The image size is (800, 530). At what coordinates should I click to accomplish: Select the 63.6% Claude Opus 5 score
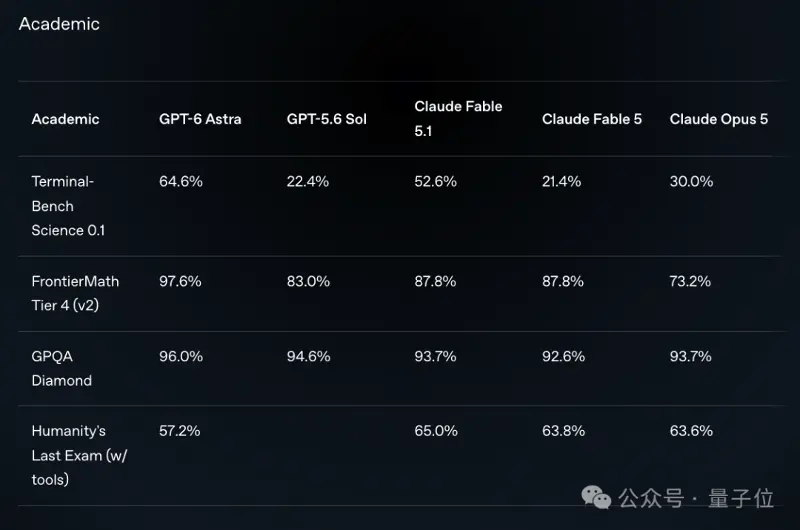[x=691, y=431]
